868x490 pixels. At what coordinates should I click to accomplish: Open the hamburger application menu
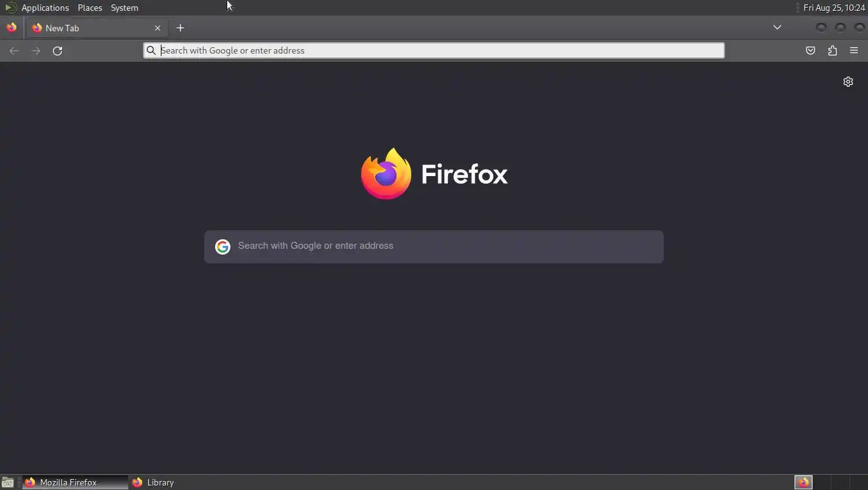pos(854,51)
